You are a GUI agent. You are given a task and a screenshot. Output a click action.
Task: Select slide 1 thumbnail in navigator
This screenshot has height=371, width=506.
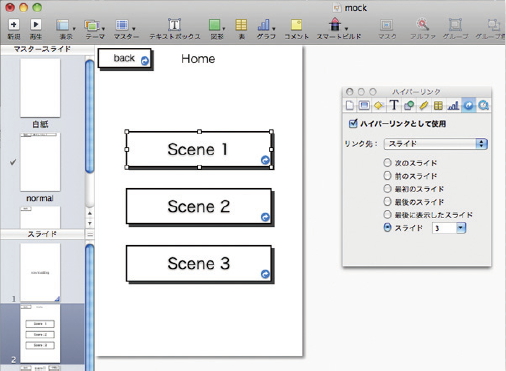tap(40, 272)
